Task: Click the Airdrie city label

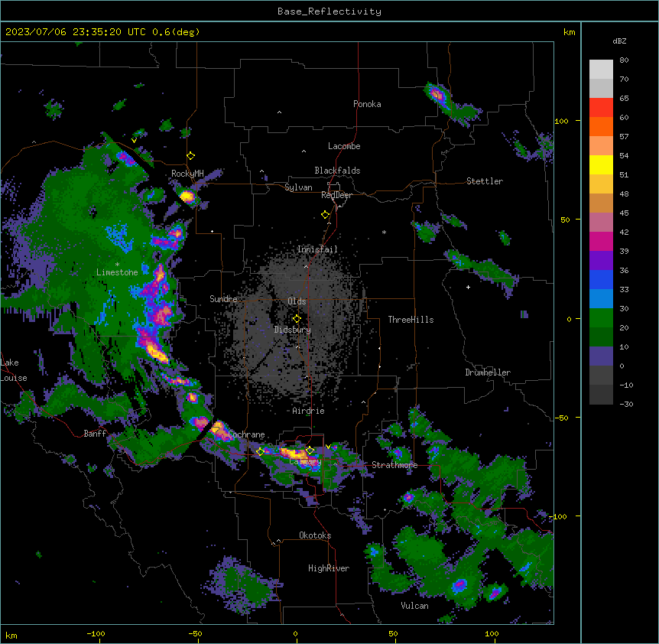Action: [309, 411]
